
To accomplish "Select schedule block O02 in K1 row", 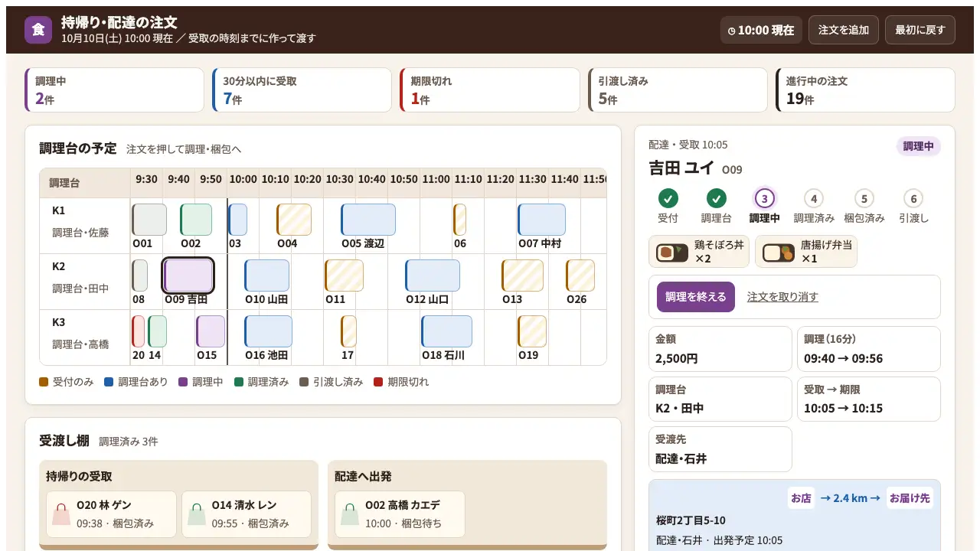I will 196,220.
